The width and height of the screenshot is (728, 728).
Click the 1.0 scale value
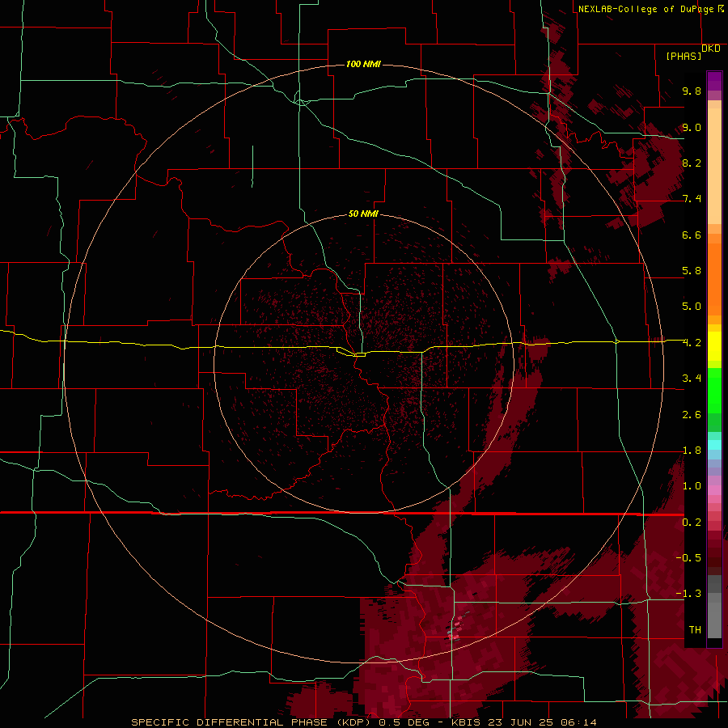tap(692, 486)
